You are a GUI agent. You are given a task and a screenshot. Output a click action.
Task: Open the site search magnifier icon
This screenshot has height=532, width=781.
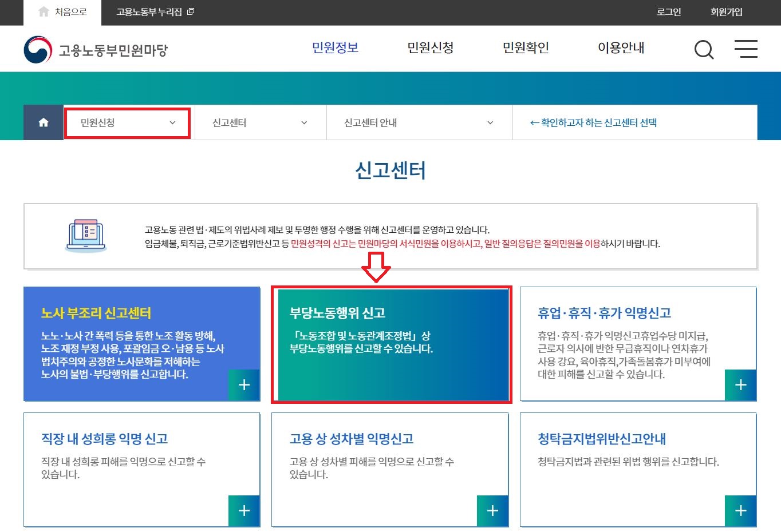click(x=704, y=49)
